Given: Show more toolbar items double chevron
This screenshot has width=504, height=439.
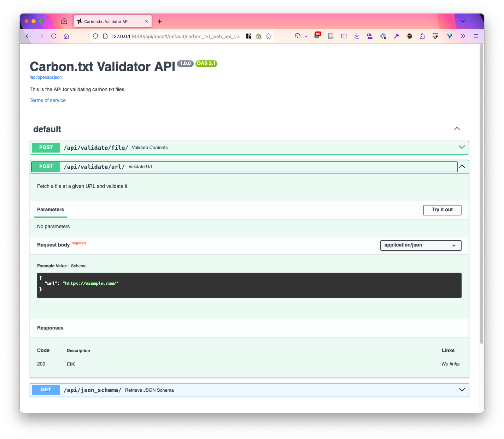Looking at the screenshot, I should tap(463, 36).
